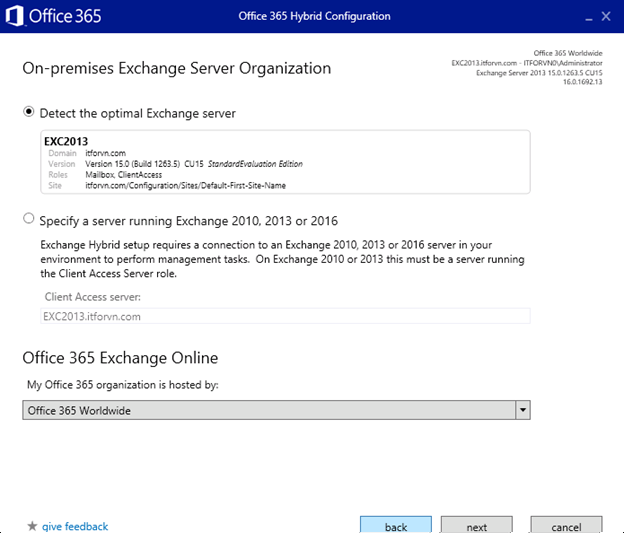Choose Specify a server running Exchange option

pyautogui.click(x=29, y=220)
